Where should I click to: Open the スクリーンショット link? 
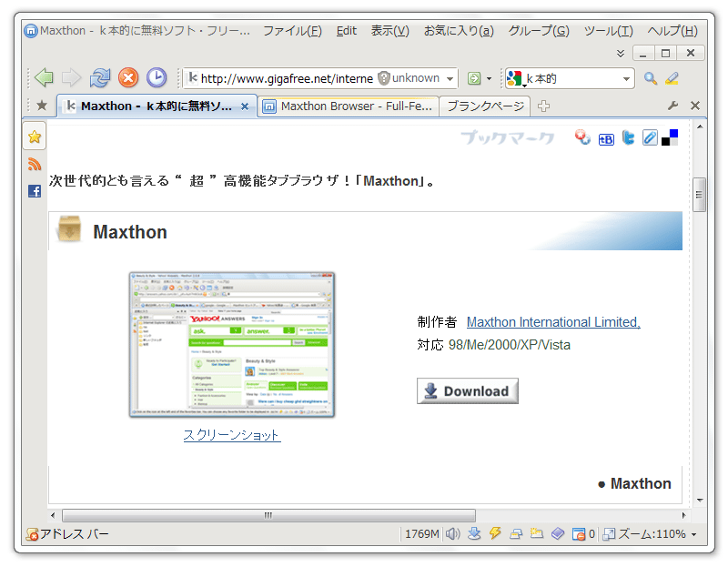click(x=232, y=435)
